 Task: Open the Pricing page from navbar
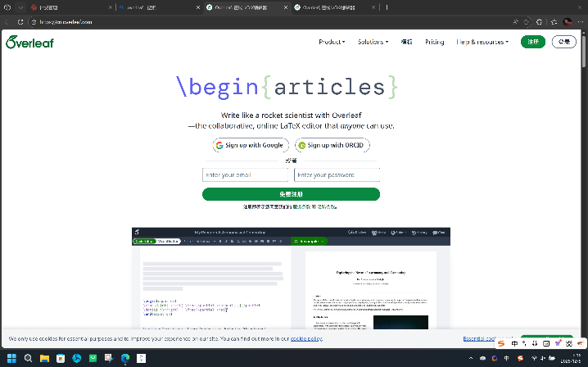[434, 42]
